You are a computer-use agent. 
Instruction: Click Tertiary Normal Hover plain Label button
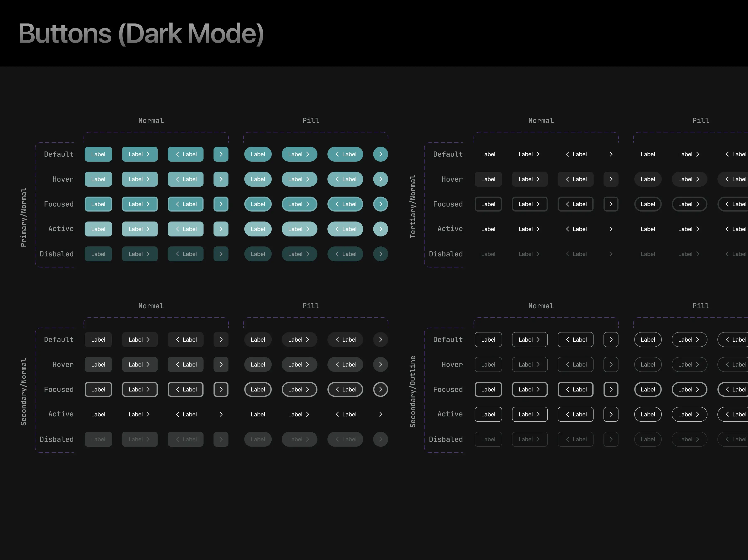pos(488,179)
